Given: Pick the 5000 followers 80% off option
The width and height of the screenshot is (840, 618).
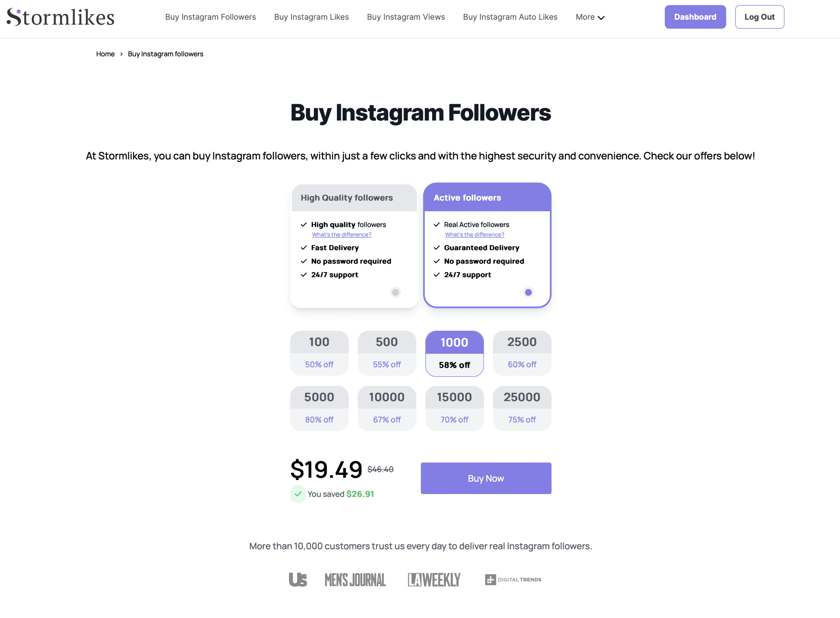Looking at the screenshot, I should 319,408.
